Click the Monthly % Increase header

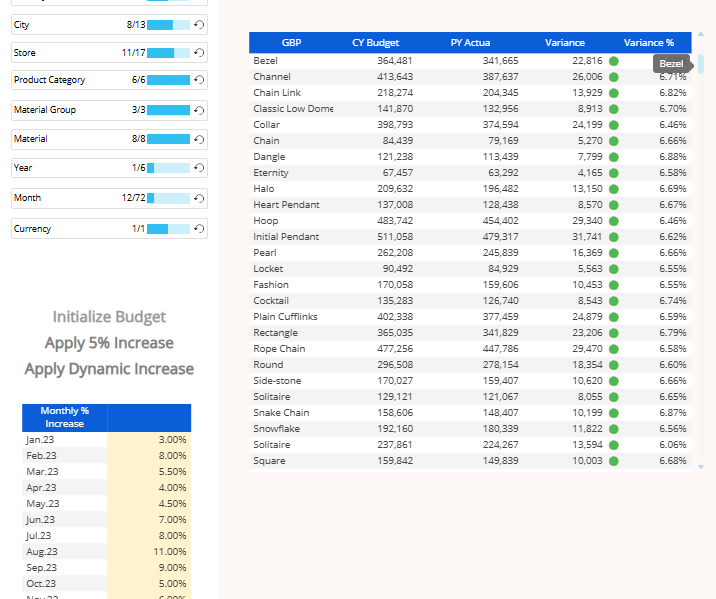click(64, 417)
